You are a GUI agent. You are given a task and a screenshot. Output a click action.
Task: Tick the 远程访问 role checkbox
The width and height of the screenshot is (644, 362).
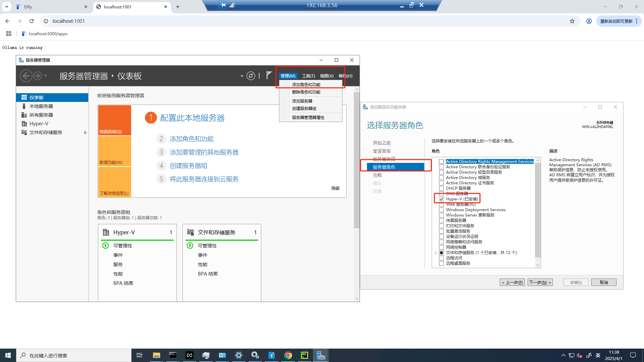coord(441,258)
